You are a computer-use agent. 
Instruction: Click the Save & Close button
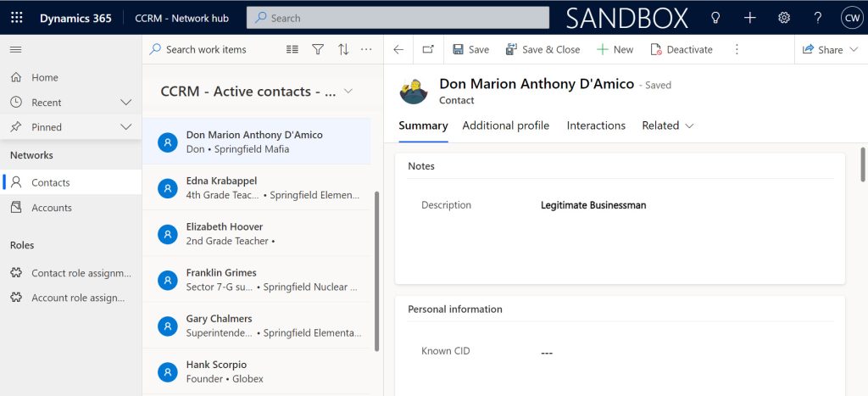(x=542, y=49)
